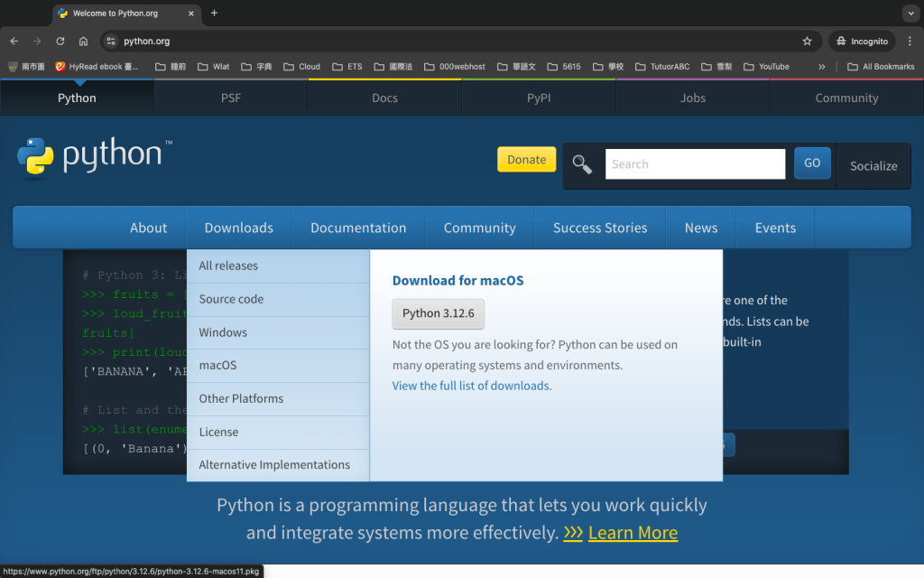Bookmark this page with the star icon
The height and width of the screenshot is (578, 924).
click(807, 42)
